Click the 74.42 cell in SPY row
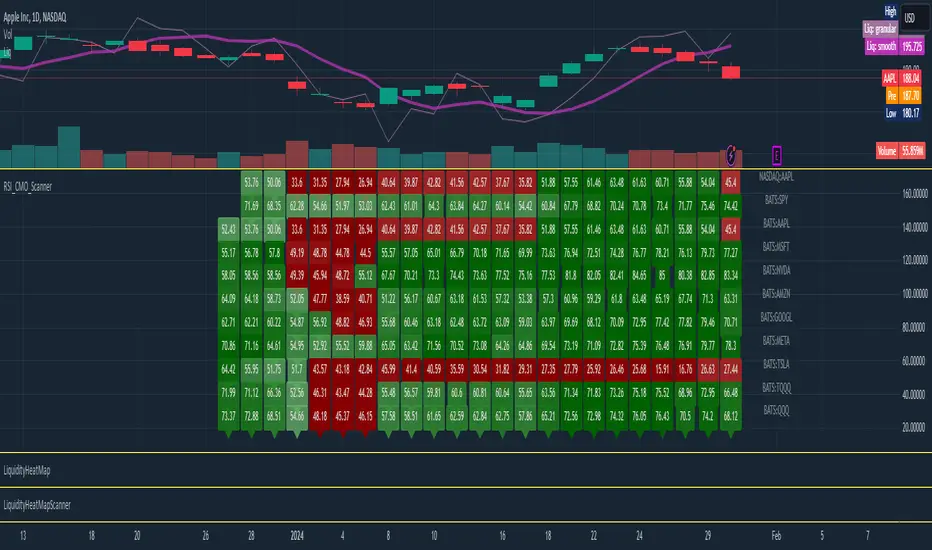This screenshot has height=550, width=932. (731, 206)
